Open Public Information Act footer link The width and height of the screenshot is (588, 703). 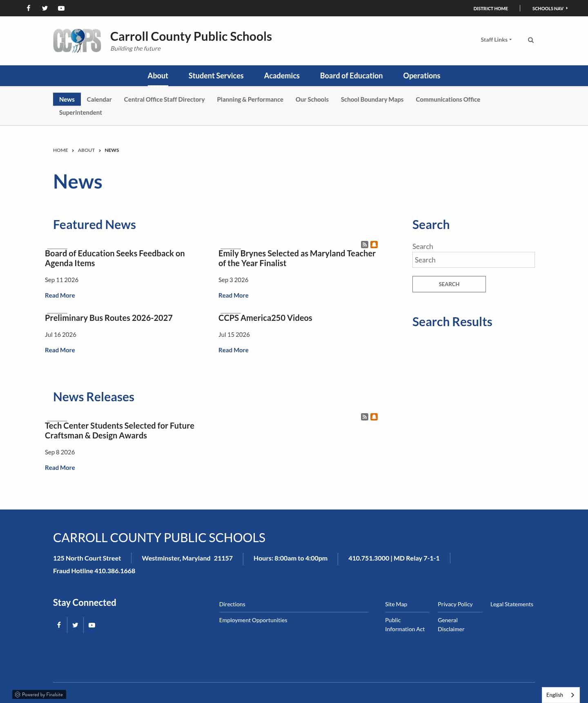(x=405, y=625)
